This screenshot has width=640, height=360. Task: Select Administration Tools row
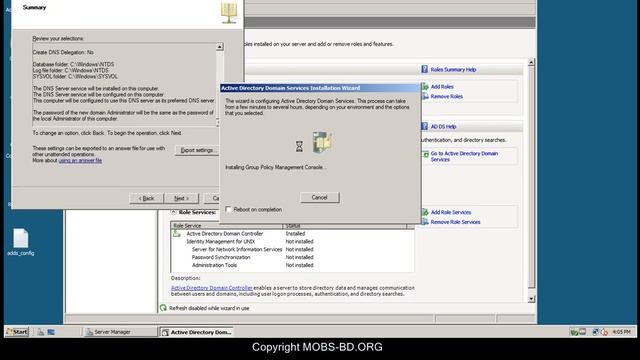(292, 265)
